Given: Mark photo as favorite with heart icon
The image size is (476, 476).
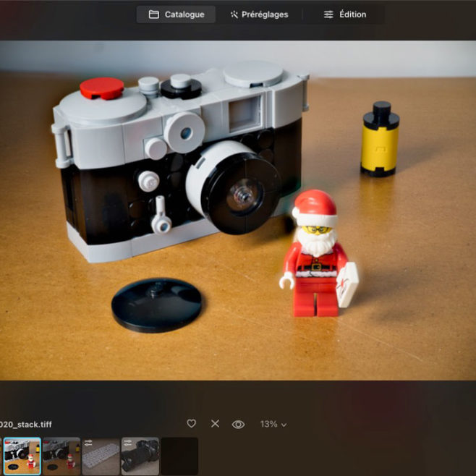Looking at the screenshot, I should pyautogui.click(x=191, y=423).
